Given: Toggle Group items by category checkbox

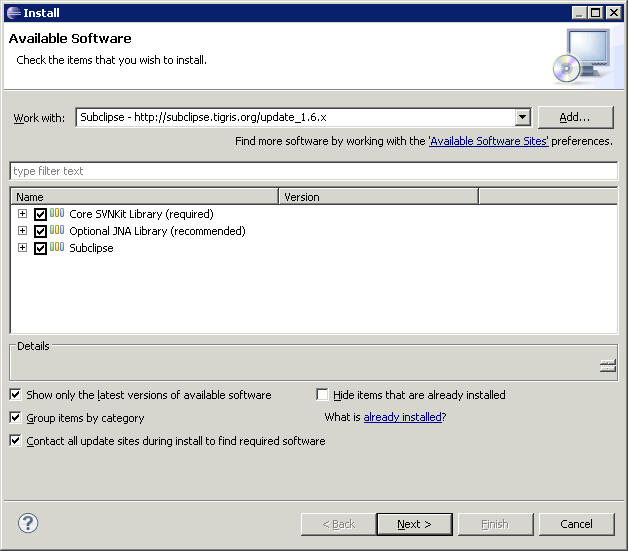Looking at the screenshot, I should [x=15, y=418].
